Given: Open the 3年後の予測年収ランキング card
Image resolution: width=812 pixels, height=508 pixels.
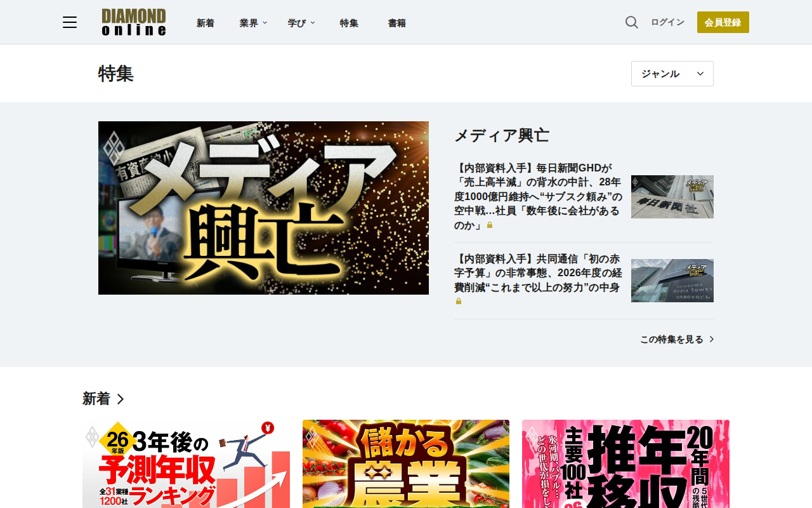Looking at the screenshot, I should (x=186, y=464).
